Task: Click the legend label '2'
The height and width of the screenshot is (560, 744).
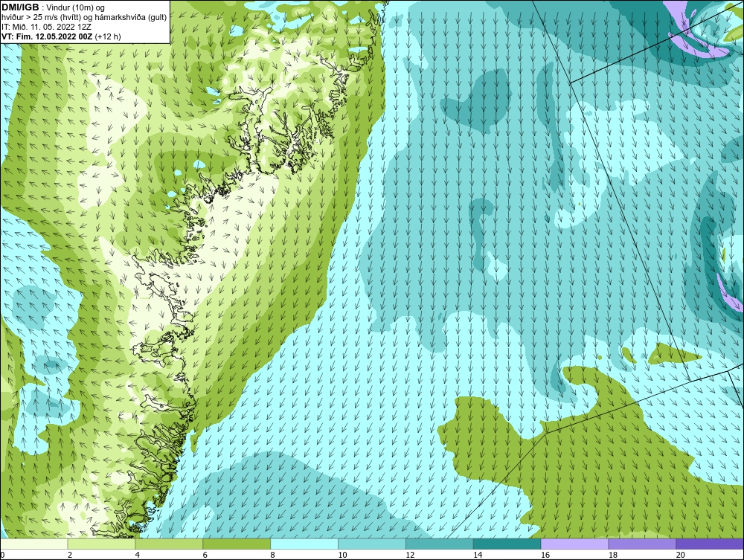Action: pyautogui.click(x=70, y=555)
